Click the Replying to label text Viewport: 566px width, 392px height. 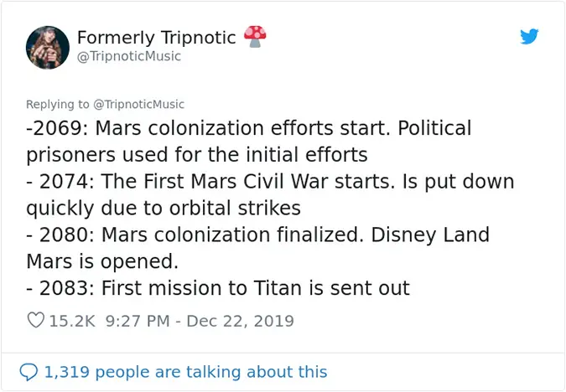(x=57, y=105)
